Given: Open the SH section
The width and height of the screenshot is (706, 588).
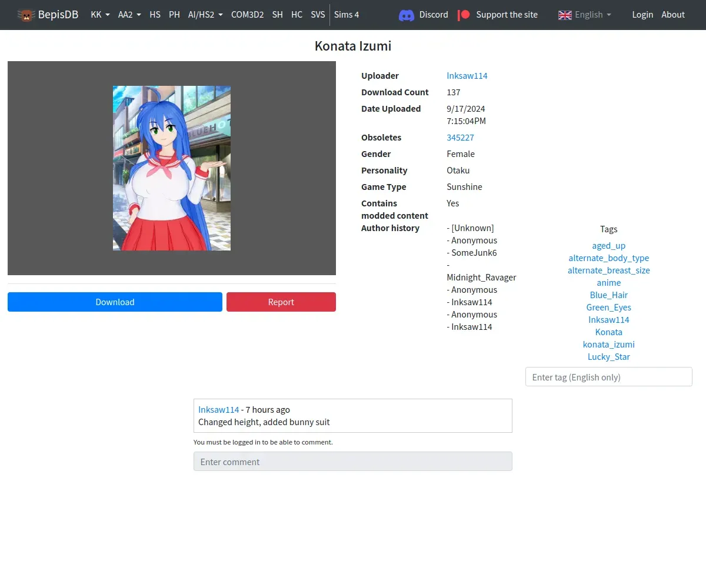Looking at the screenshot, I should [277, 15].
